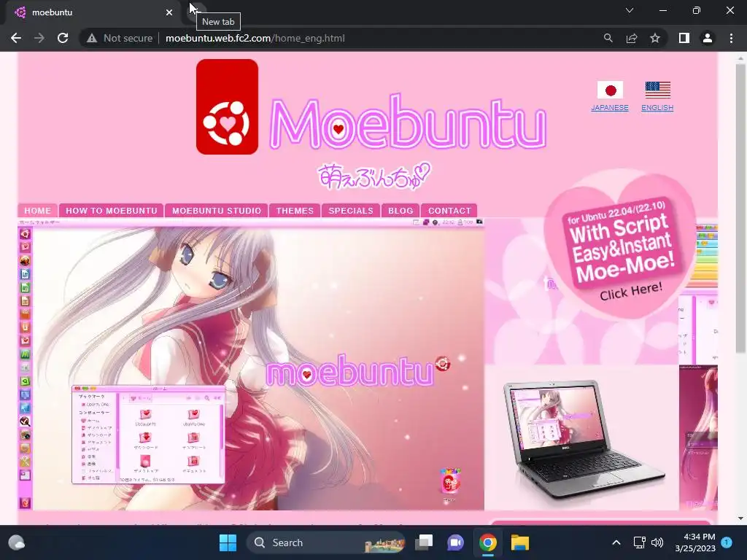The width and height of the screenshot is (747, 560).
Task: Click the page vertical scrollbar thumb
Action: [x=740, y=207]
